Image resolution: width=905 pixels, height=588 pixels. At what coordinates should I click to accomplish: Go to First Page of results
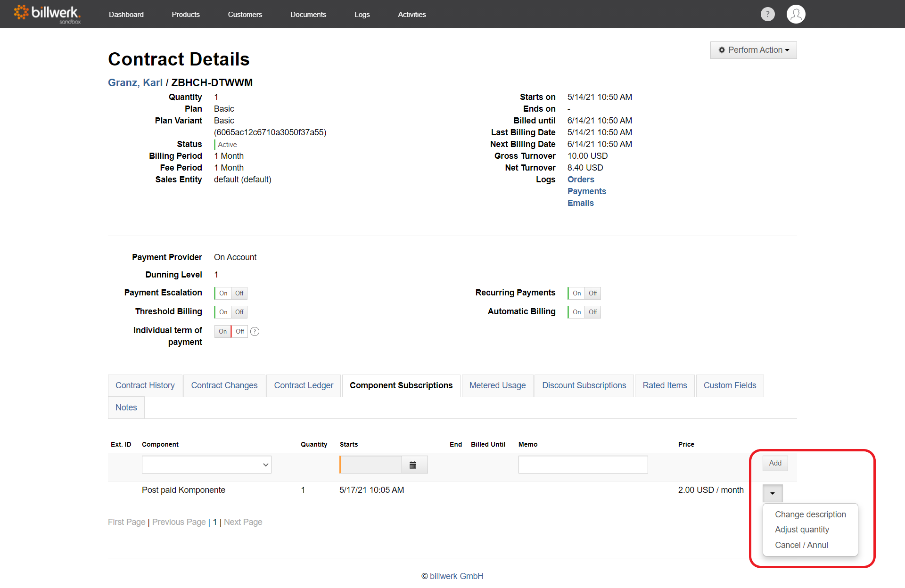pos(127,522)
